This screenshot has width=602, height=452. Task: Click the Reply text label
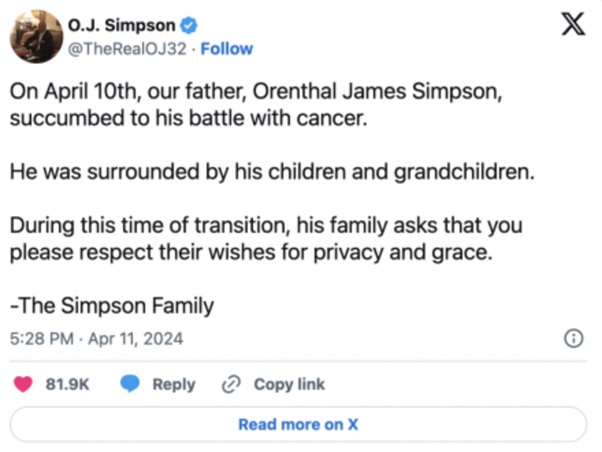tap(173, 384)
